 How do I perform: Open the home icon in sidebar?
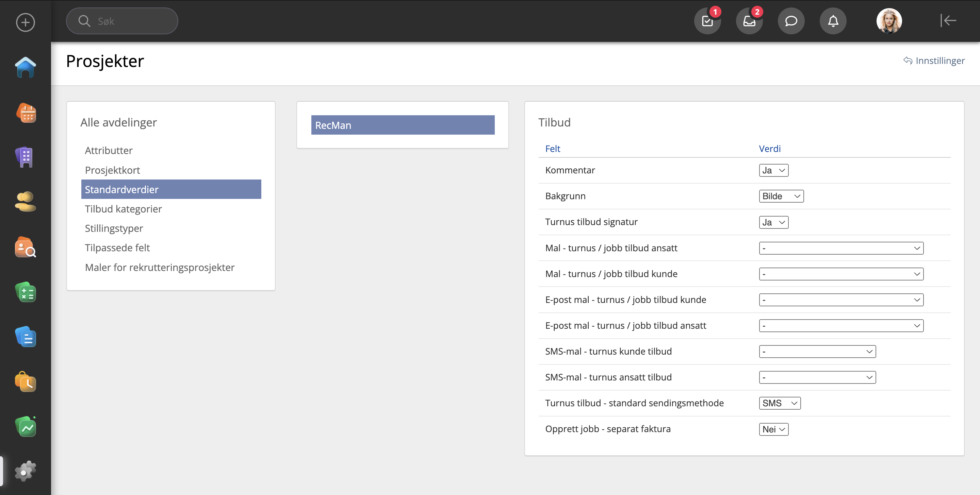[25, 68]
